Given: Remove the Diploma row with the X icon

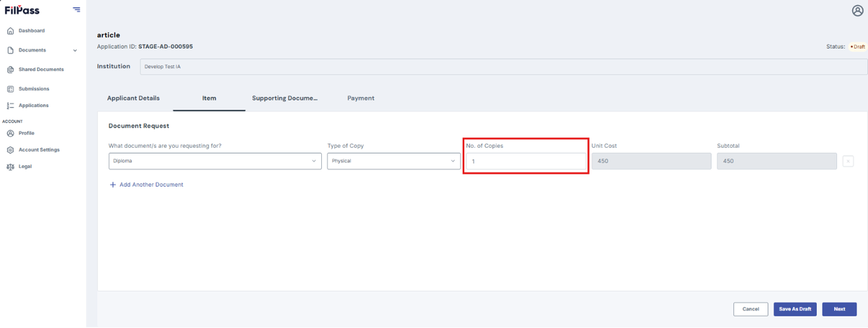Looking at the screenshot, I should [848, 161].
